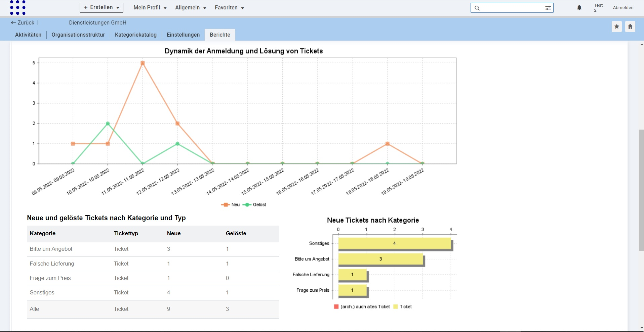
Task: Click the Frage zum Preis bar
Action: pyautogui.click(x=352, y=290)
